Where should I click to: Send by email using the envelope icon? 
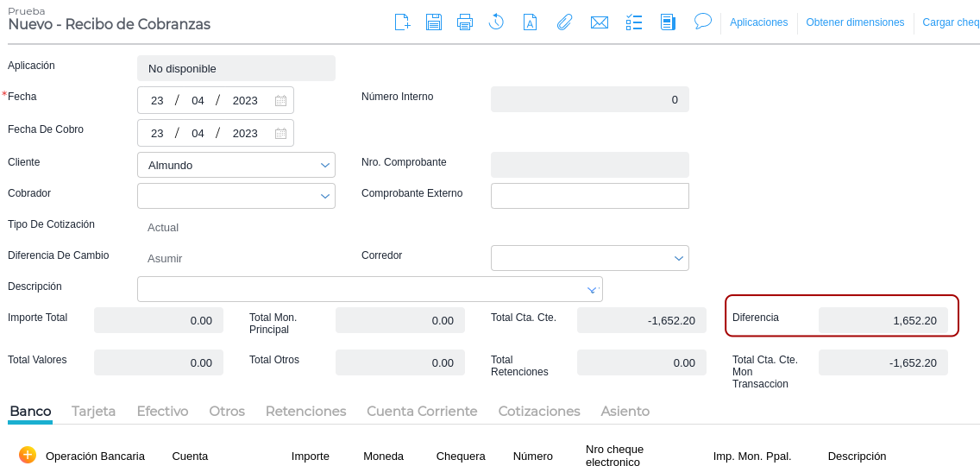[600, 22]
